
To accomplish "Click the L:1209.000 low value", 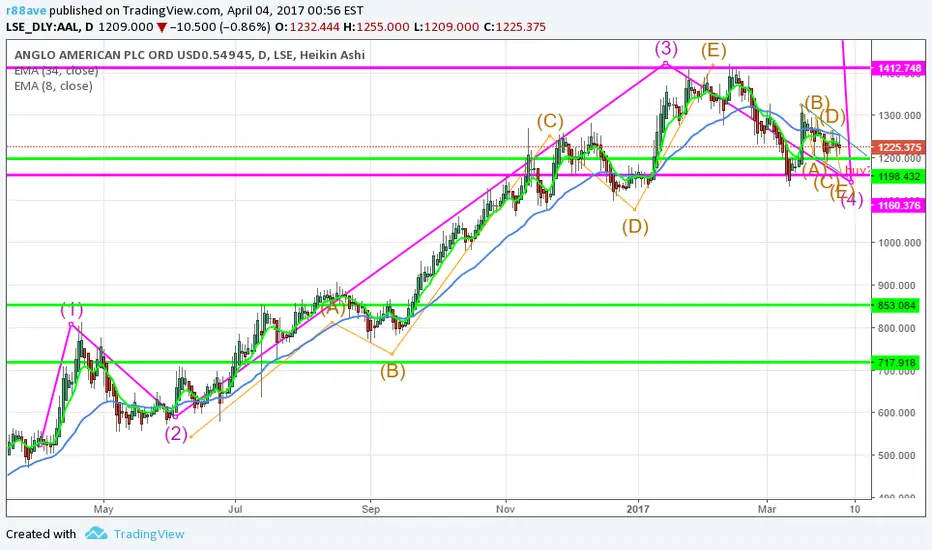I will [446, 27].
